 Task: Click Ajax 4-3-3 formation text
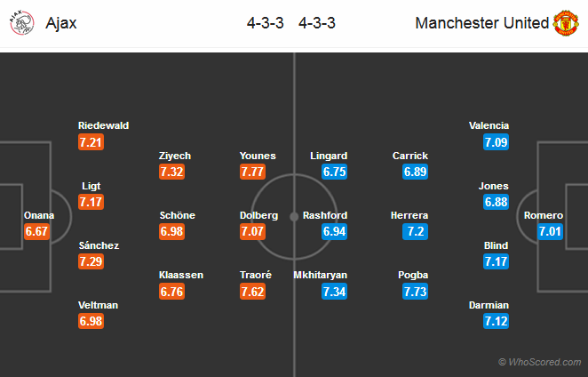click(265, 23)
